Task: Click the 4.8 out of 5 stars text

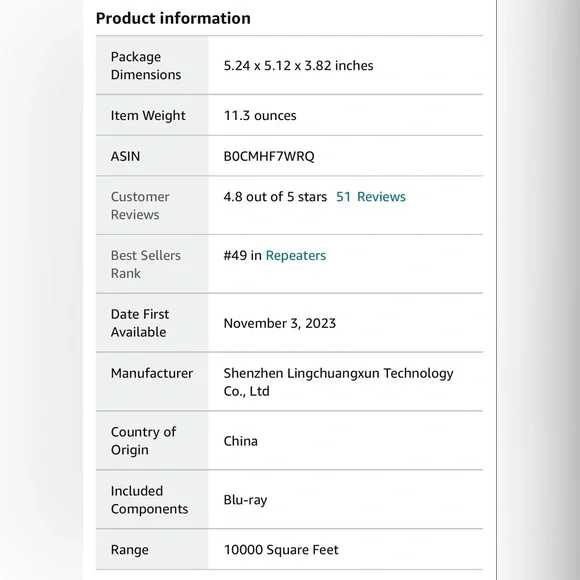Action: (x=275, y=197)
